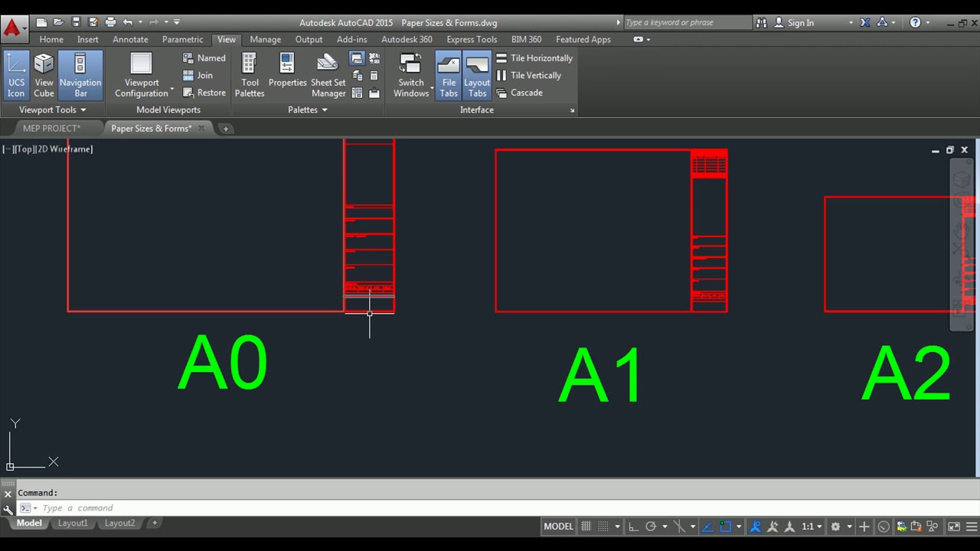Open the annotation scale 1:1 dropdown

point(812,527)
